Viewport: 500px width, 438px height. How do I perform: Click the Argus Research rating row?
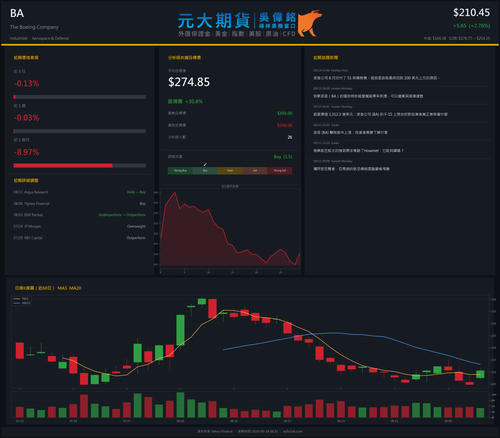[x=80, y=192]
